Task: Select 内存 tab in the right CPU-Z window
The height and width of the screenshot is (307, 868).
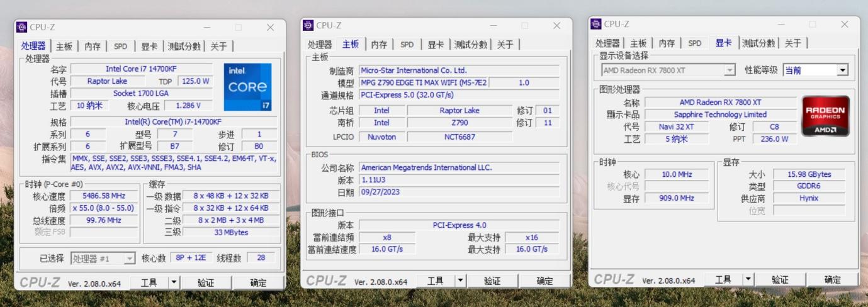Action: pos(667,43)
